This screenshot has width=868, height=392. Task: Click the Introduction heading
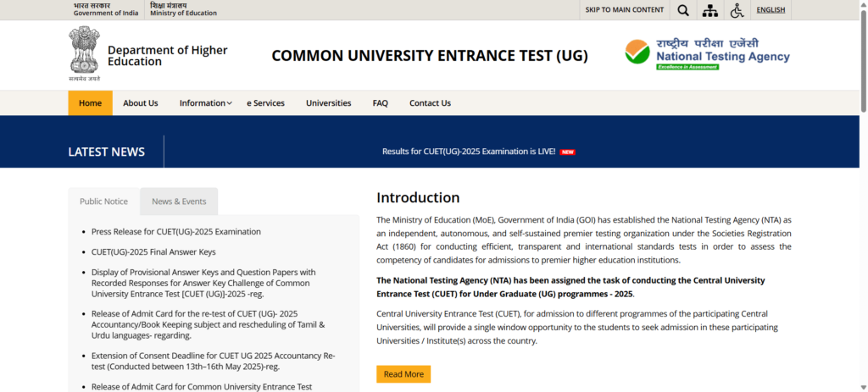[x=418, y=197]
